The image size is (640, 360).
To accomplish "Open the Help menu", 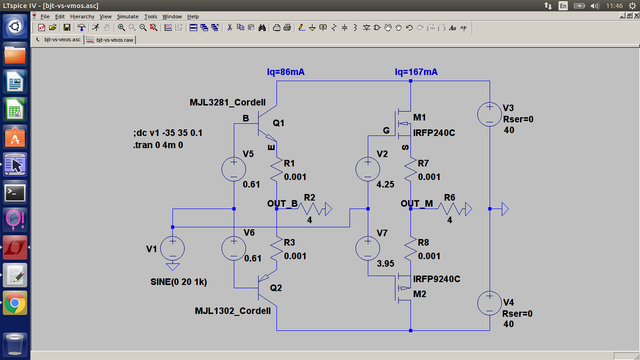I will pos(193,16).
